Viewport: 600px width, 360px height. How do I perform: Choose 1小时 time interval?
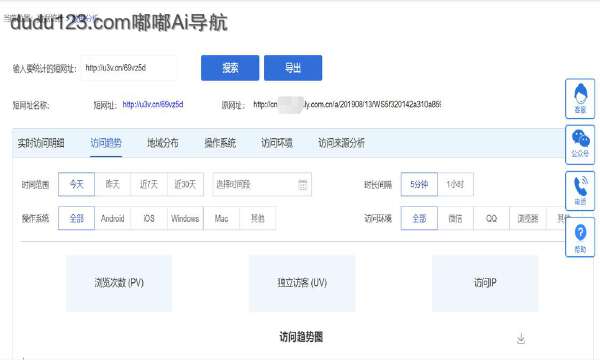point(455,184)
